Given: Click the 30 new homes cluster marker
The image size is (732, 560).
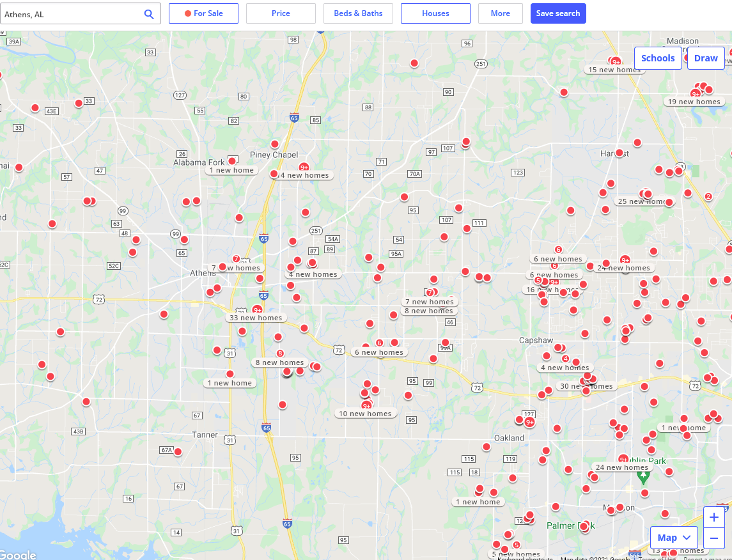Looking at the screenshot, I should (586, 386).
